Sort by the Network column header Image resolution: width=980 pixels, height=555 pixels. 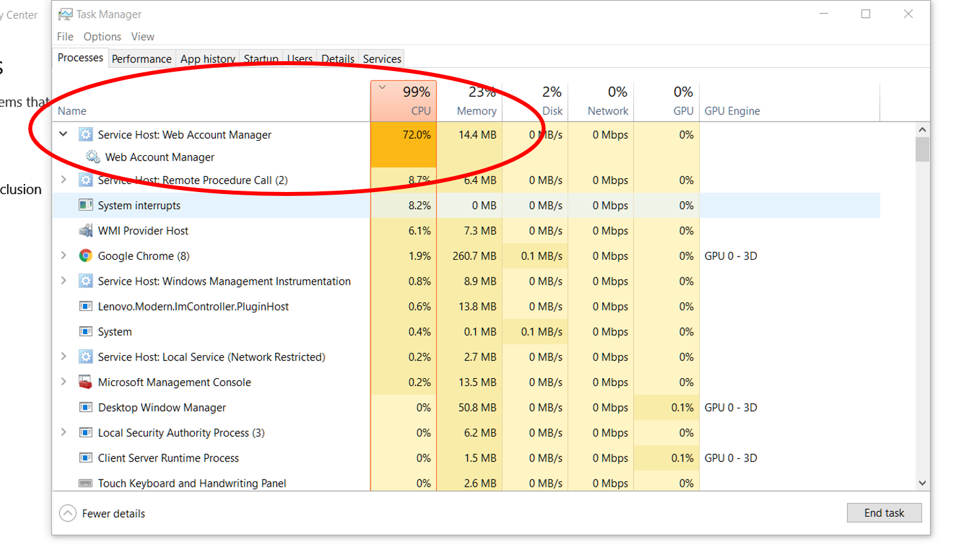point(601,101)
